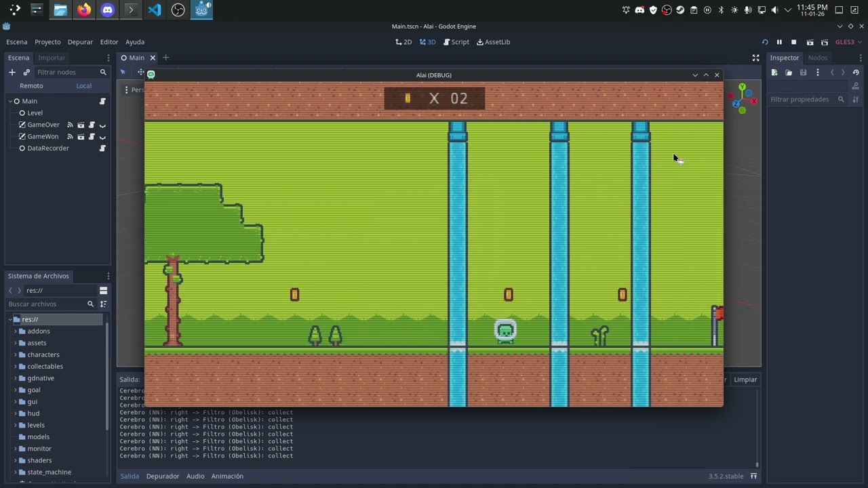Switch the scene tree to Remoto
Image resolution: width=868 pixels, height=488 pixels.
pyautogui.click(x=31, y=86)
